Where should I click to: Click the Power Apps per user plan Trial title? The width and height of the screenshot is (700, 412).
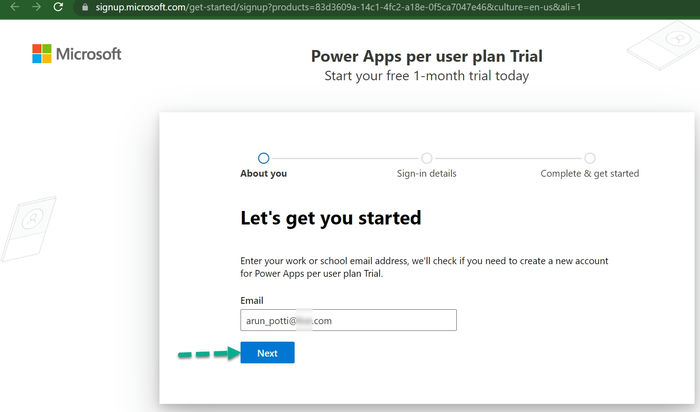coord(427,56)
